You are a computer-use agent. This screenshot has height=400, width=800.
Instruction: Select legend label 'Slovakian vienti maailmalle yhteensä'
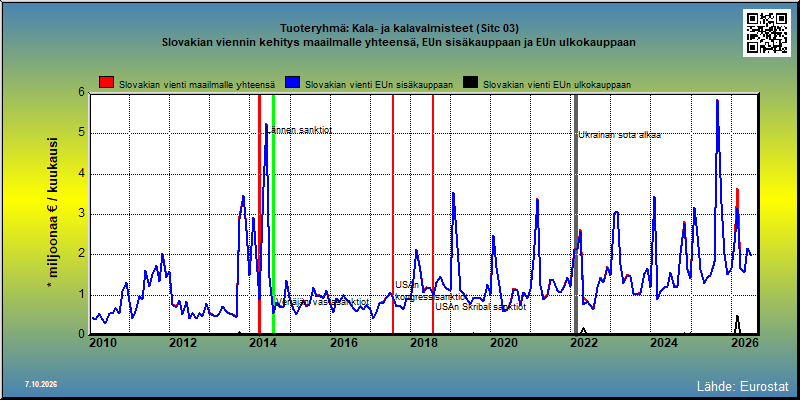[197, 85]
